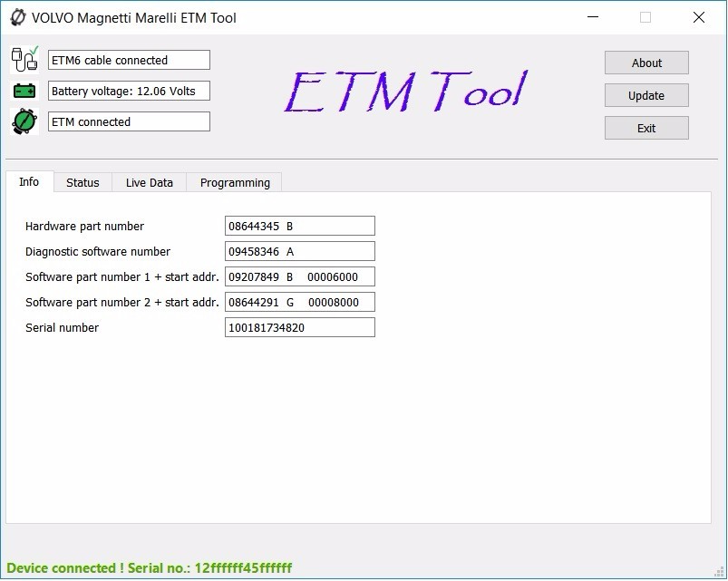Switch to the Programming tab

point(233,182)
